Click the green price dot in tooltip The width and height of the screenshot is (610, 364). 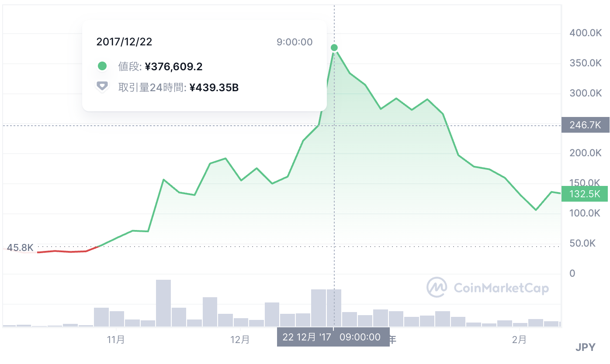(102, 66)
